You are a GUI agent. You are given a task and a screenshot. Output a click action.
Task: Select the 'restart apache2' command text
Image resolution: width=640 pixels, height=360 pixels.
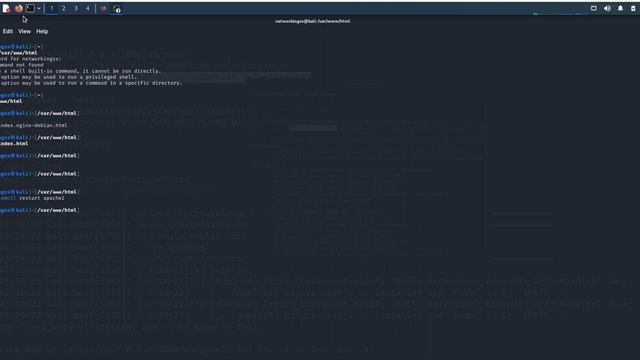[42, 198]
